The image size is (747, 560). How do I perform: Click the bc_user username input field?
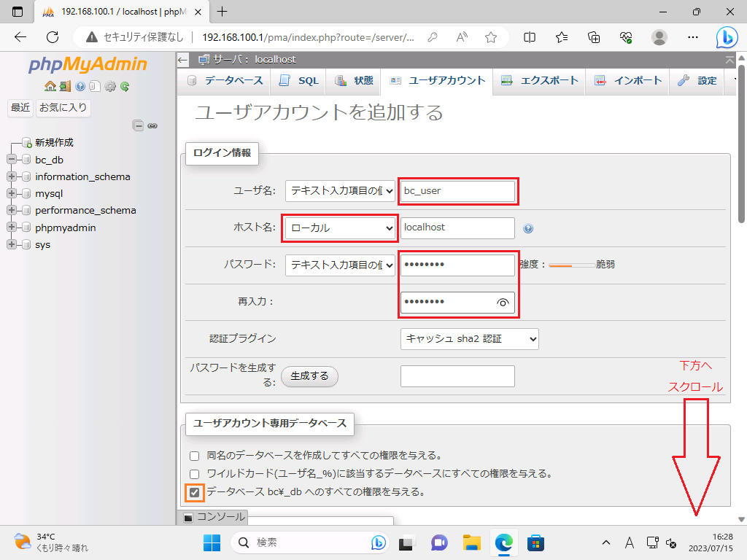pos(457,191)
